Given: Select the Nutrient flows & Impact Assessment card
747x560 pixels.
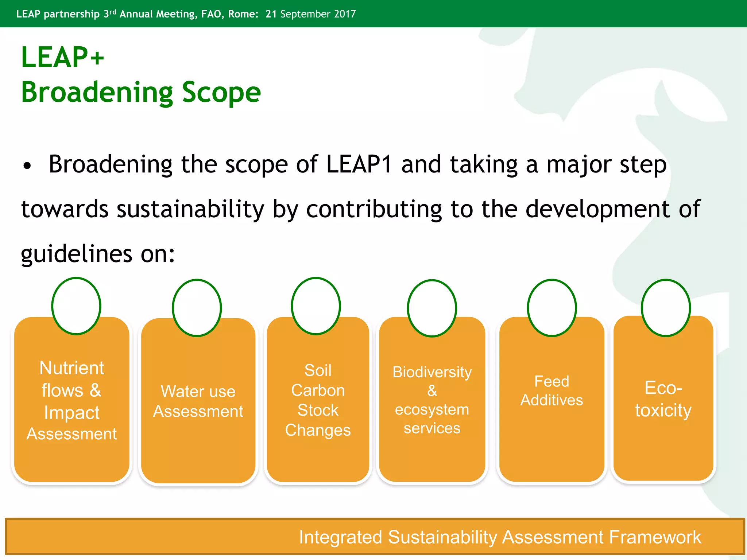Looking at the screenshot, I should pos(72,400).
